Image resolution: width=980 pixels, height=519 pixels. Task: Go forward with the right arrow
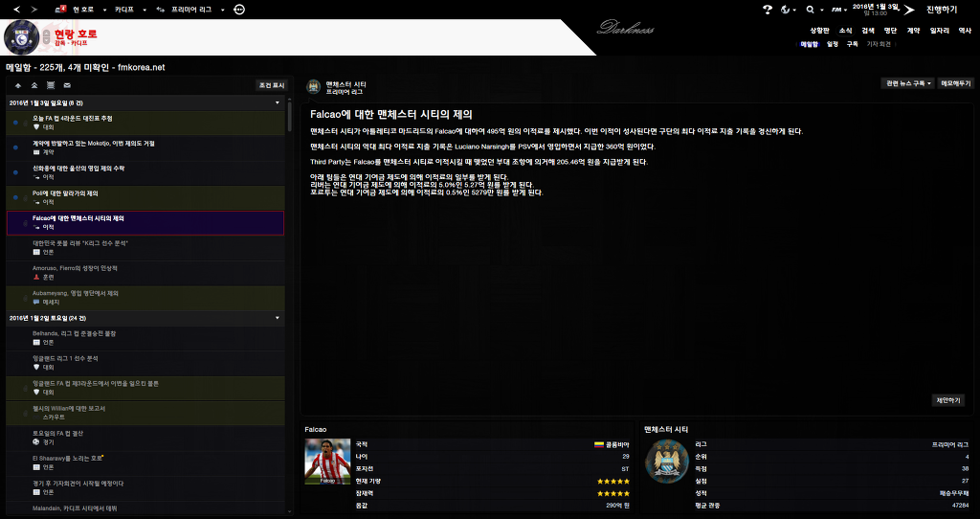33,10
